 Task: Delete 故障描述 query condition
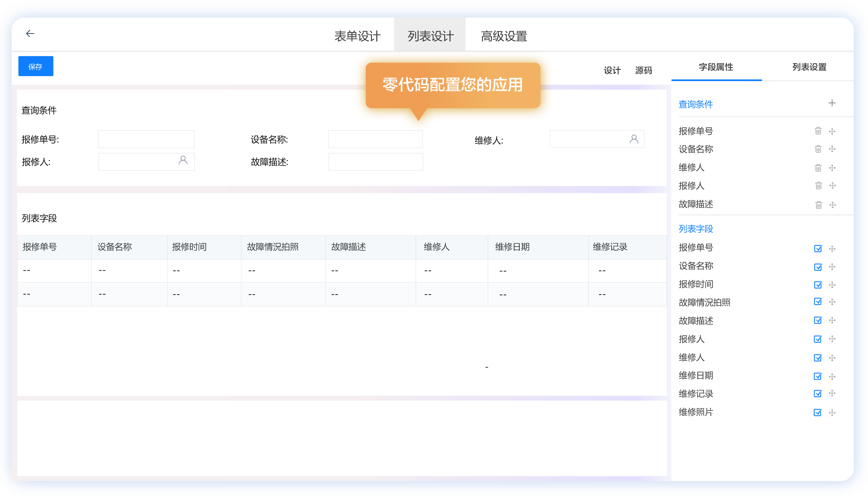coord(818,205)
